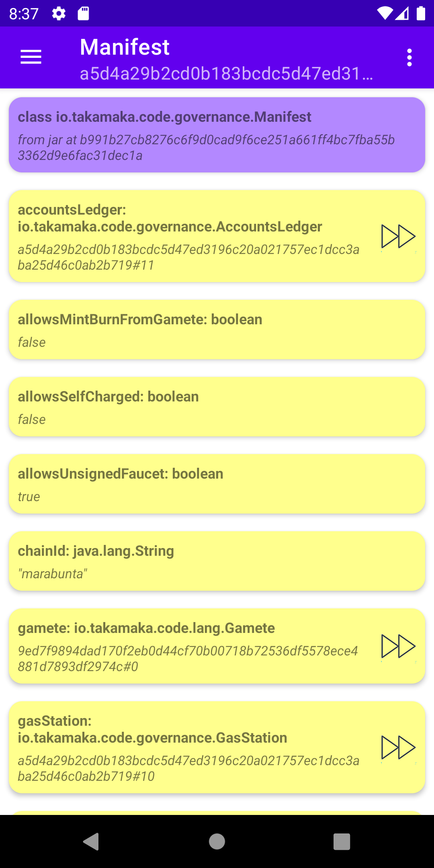Open the gamete object reference card

coord(189,646)
